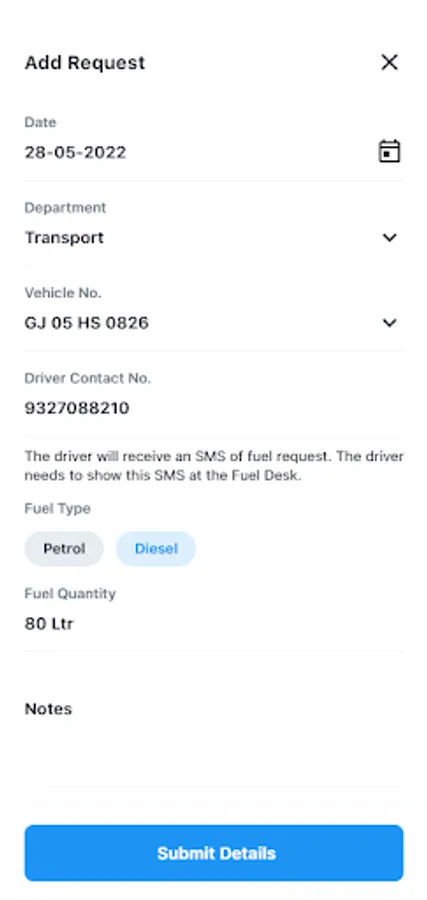
Task: Click the date value 28-05-2022
Action: [x=75, y=152]
